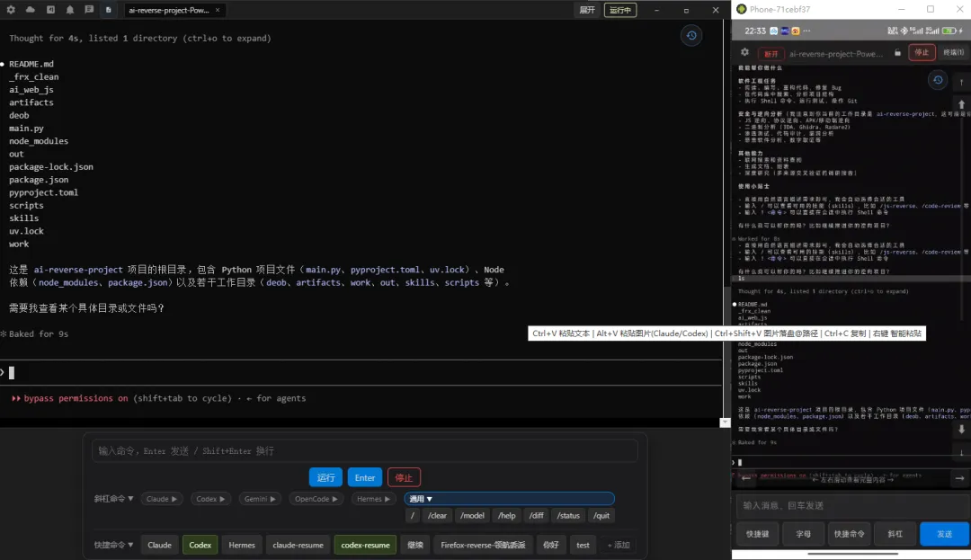Open the 快捷命令 tab on phone
This screenshot has height=560, width=971.
849,534
